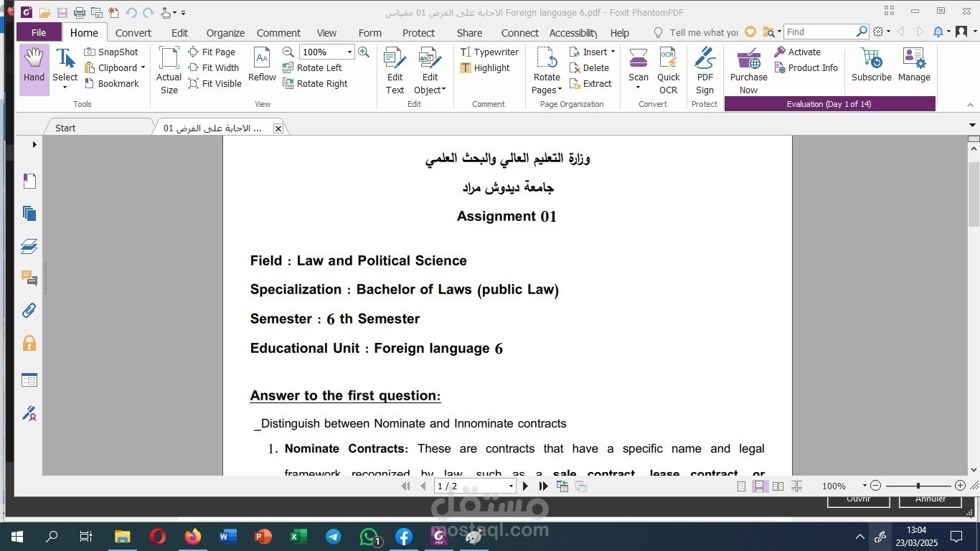980x551 pixels.
Task: Enable continuous page view mode
Action: tap(759, 486)
